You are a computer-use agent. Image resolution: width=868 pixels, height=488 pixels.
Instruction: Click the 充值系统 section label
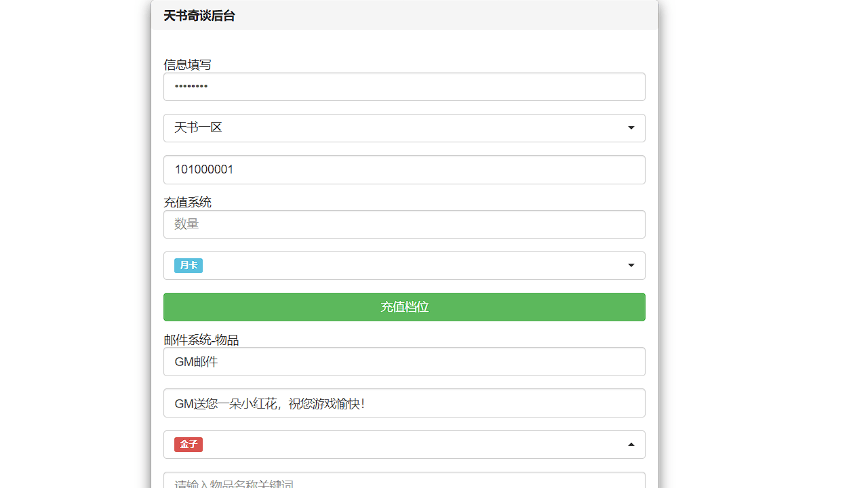point(187,202)
